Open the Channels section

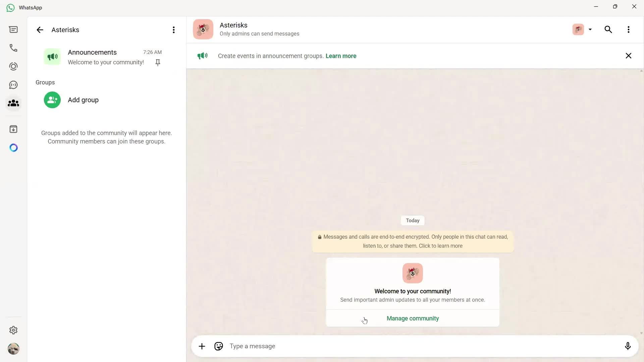click(x=13, y=84)
